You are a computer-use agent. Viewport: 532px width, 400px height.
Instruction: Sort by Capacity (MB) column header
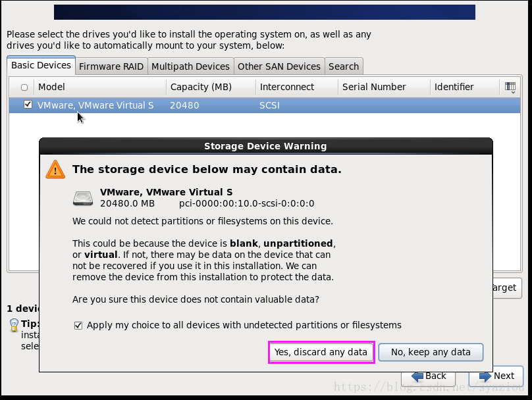tap(211, 87)
